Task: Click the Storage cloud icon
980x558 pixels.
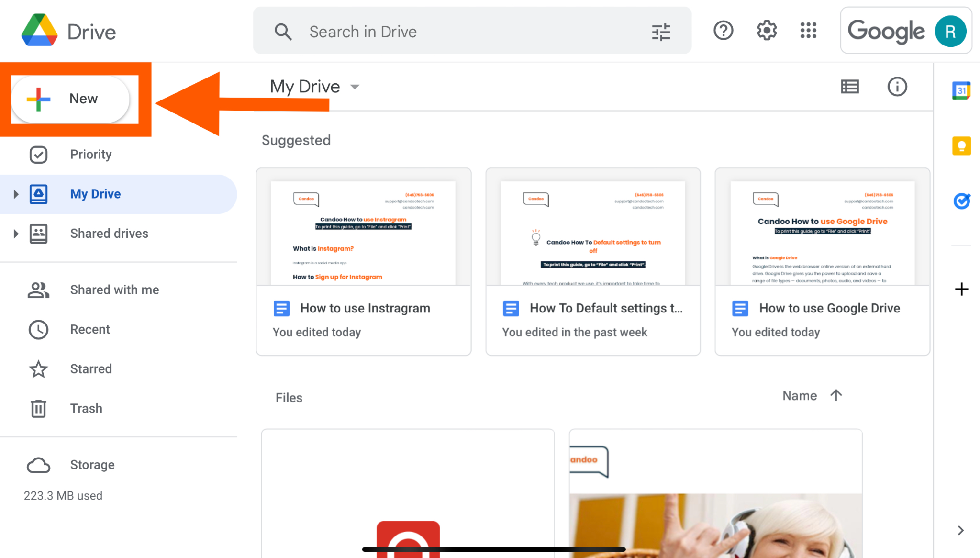Action: 38,465
